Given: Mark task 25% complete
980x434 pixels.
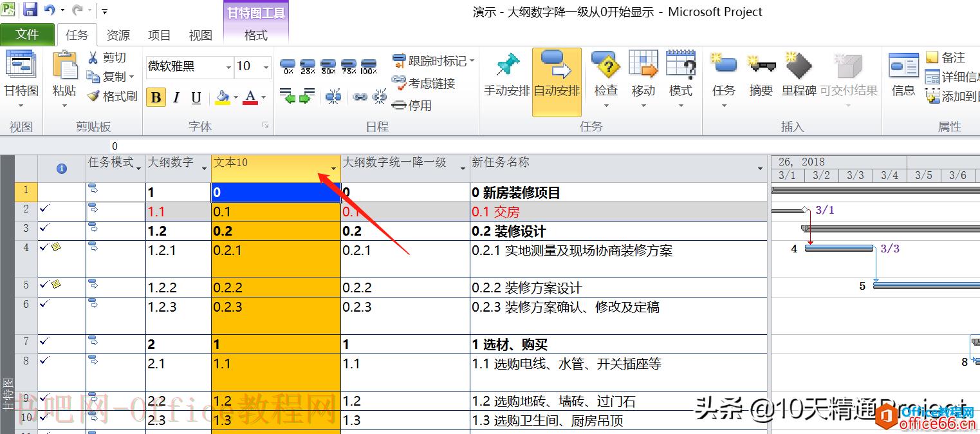Looking at the screenshot, I should pos(308,66).
